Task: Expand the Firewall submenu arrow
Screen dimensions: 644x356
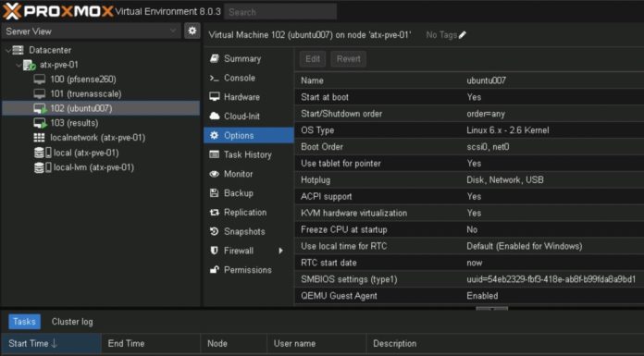Action: pyautogui.click(x=281, y=251)
